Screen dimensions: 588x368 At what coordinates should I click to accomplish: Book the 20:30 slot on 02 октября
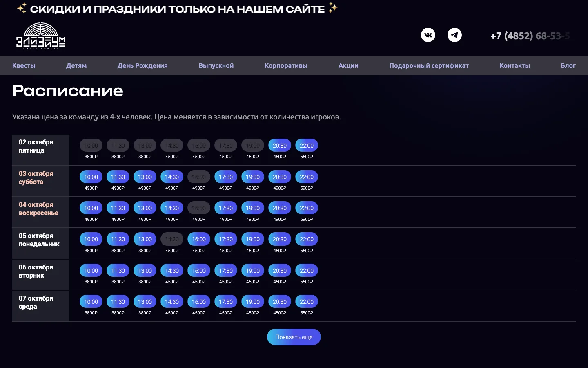tap(280, 146)
